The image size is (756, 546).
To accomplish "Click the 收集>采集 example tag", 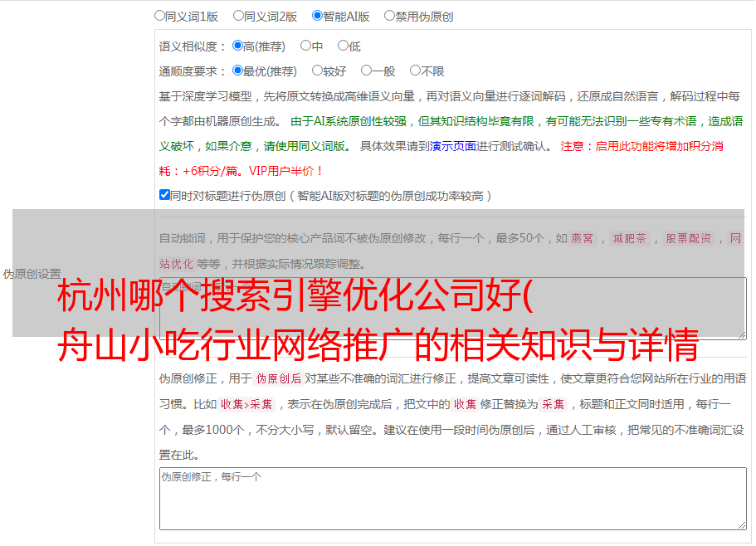I will click(x=246, y=404).
